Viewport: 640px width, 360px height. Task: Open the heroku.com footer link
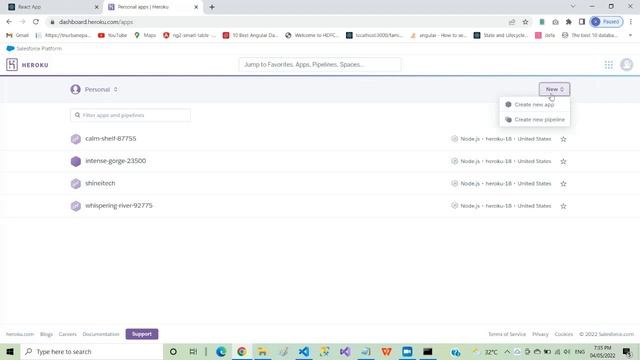pos(20,334)
